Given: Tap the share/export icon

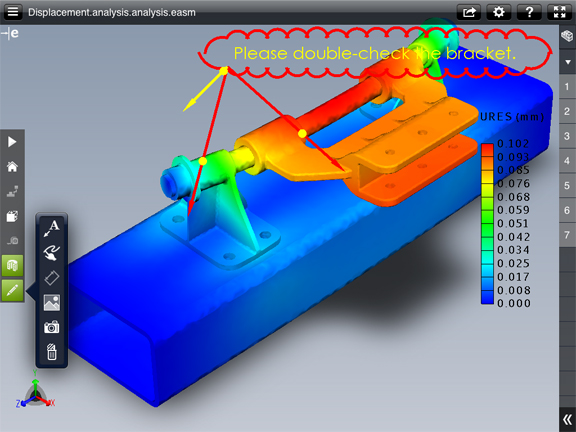Looking at the screenshot, I should click(x=469, y=12).
